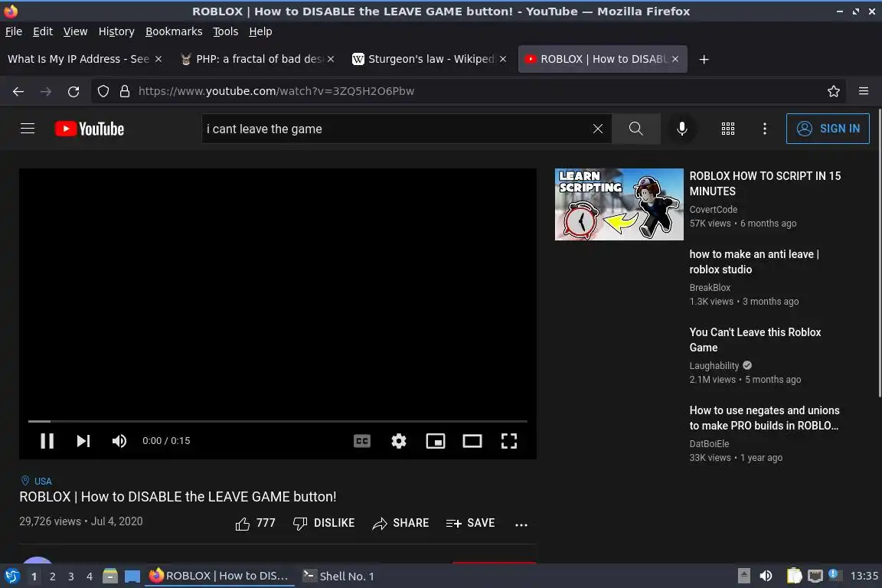Open YouTube apps grid
882x588 pixels.
coord(728,129)
